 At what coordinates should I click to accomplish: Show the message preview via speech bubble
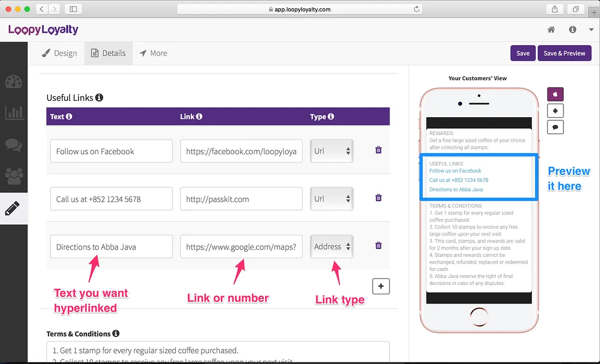pos(555,127)
